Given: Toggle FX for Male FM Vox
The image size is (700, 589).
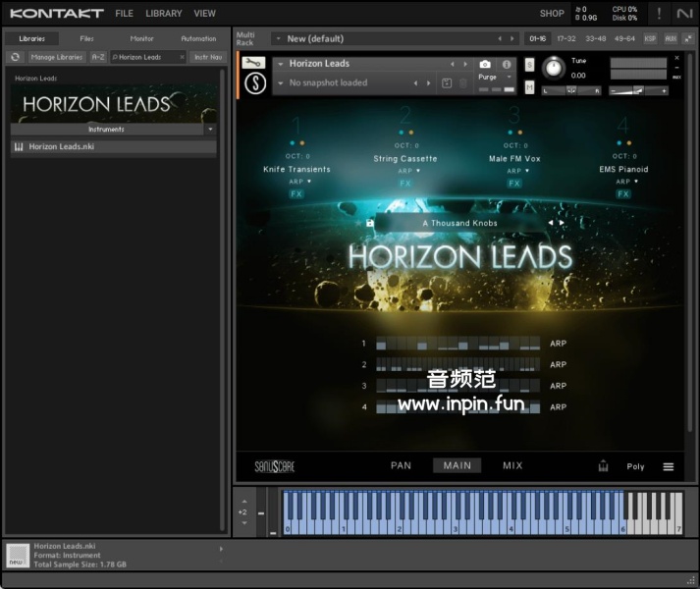Looking at the screenshot, I should point(514,184).
